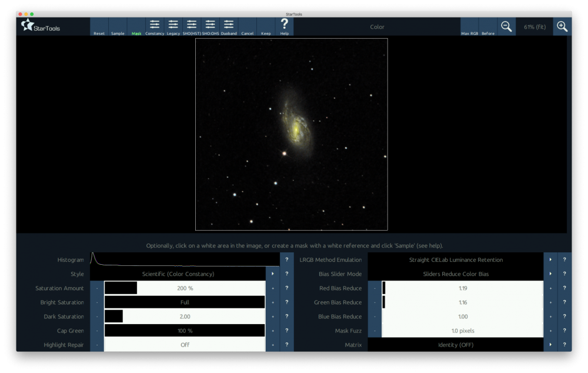
Task: Open help for Blue Bias Reduce
Action: pyautogui.click(x=564, y=317)
